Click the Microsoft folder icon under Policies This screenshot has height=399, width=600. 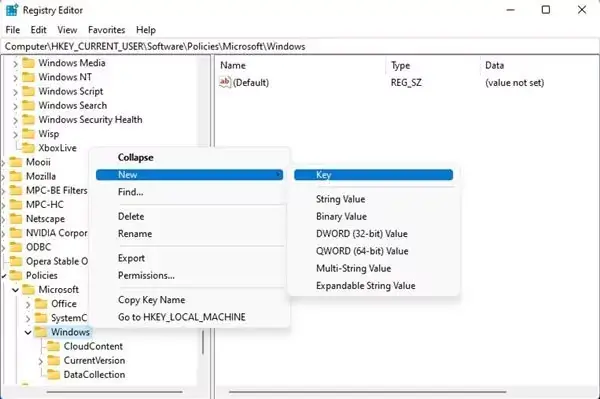28,289
